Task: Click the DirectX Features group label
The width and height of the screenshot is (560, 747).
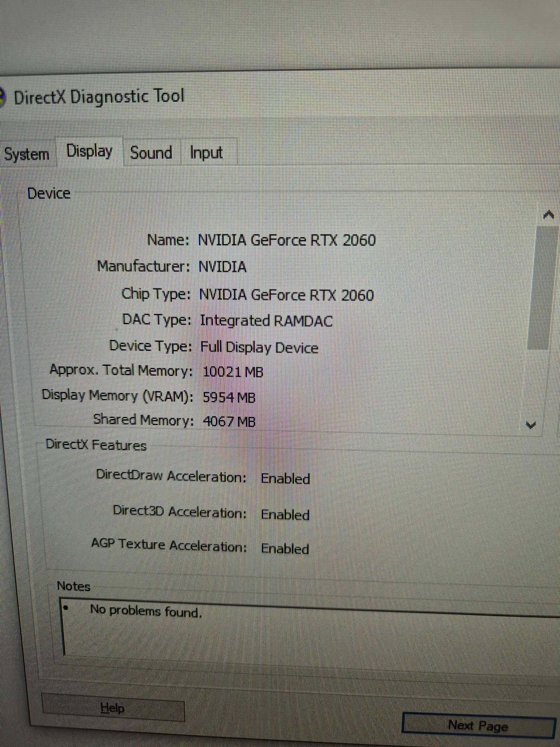Action: [96, 445]
